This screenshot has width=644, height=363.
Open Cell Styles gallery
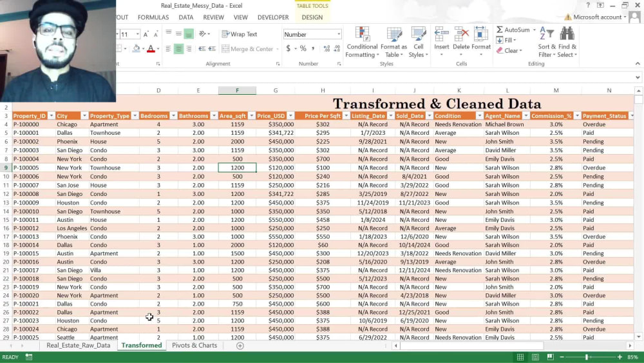coord(418,43)
